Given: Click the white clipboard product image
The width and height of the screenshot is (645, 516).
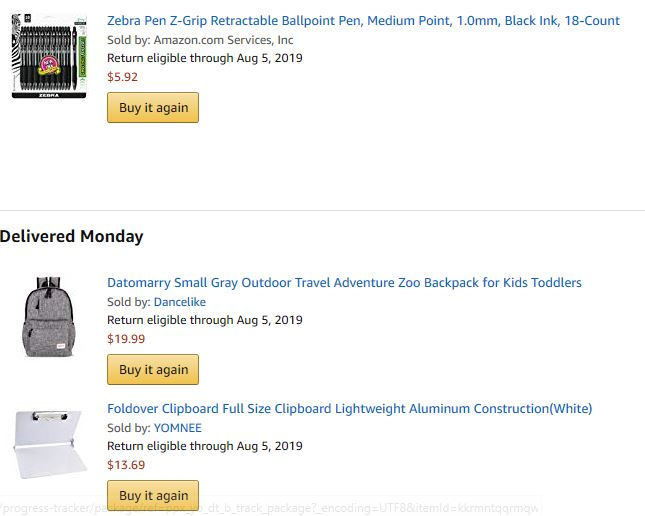Looking at the screenshot, I should tap(50, 443).
